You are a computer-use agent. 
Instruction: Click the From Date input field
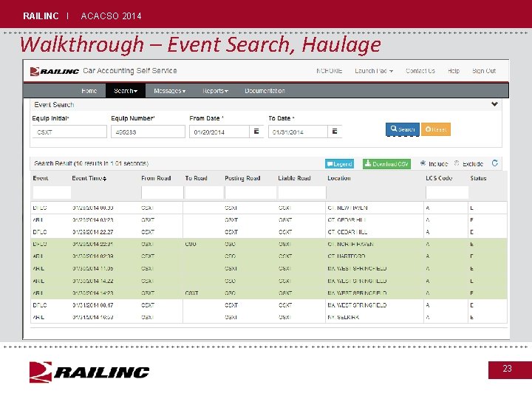(x=219, y=132)
